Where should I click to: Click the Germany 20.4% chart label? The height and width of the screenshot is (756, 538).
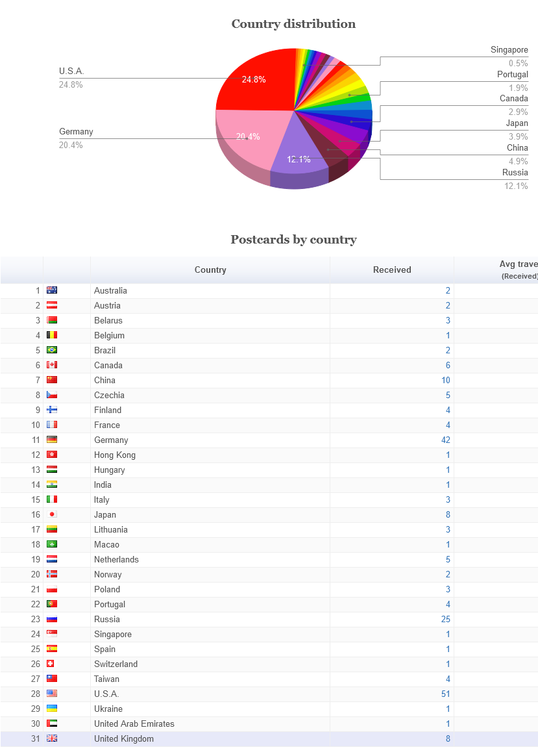pos(76,138)
